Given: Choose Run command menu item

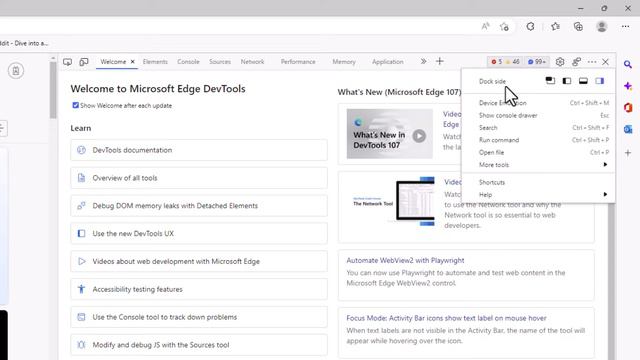Looking at the screenshot, I should pyautogui.click(x=538, y=140).
